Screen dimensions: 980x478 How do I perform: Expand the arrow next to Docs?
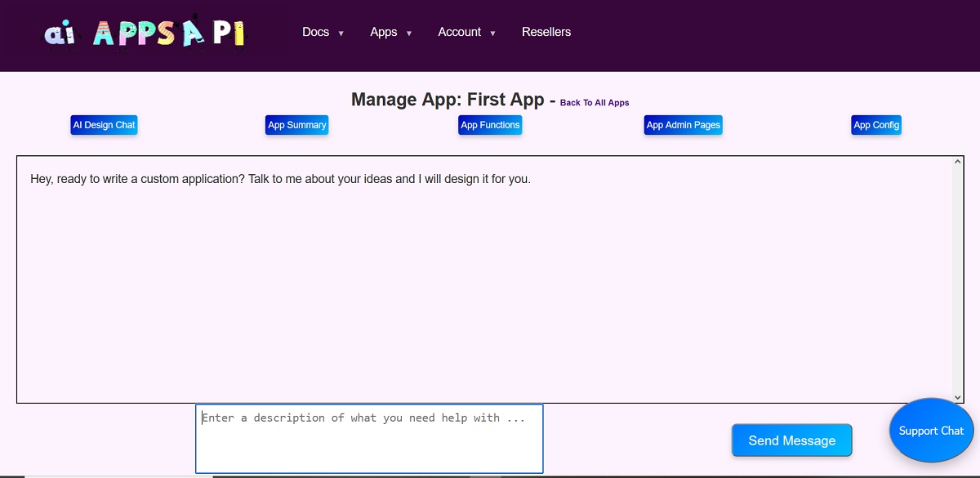[341, 34]
